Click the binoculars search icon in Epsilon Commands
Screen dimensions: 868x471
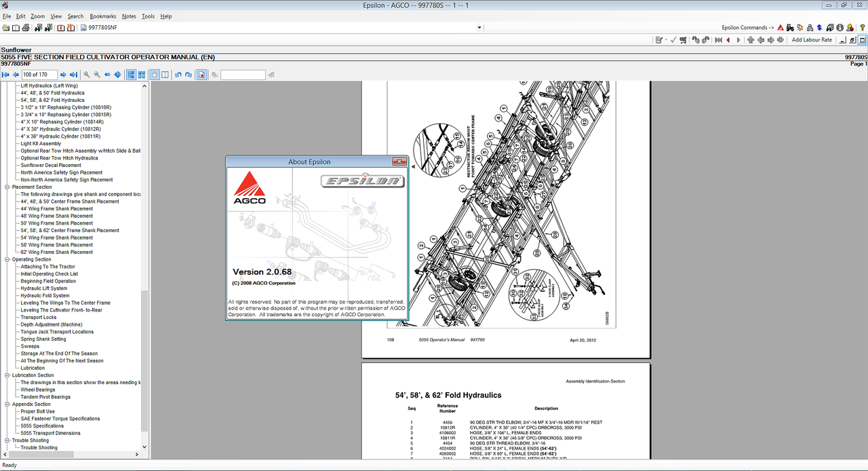tap(829, 28)
